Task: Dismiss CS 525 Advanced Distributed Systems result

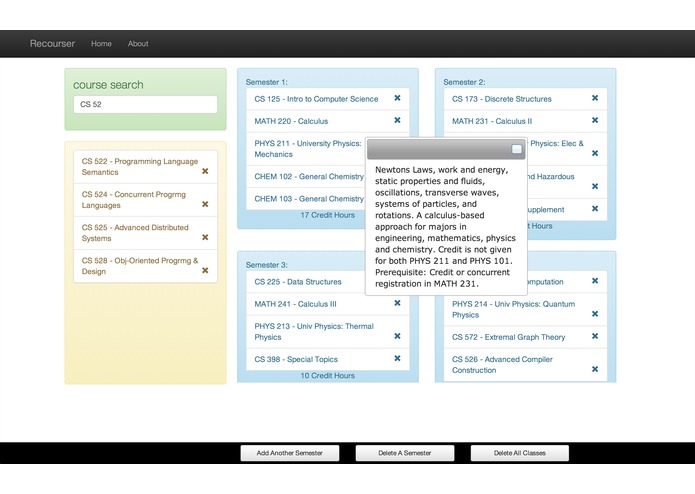Action: pos(205,237)
